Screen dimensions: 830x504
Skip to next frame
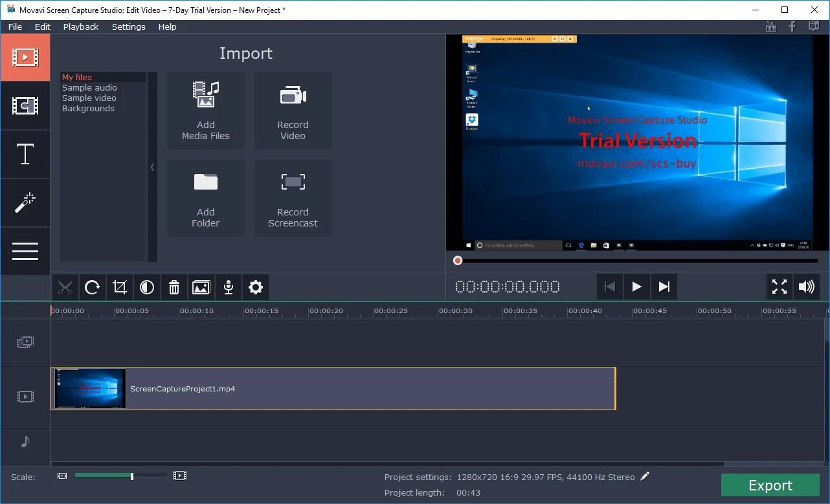tap(664, 287)
